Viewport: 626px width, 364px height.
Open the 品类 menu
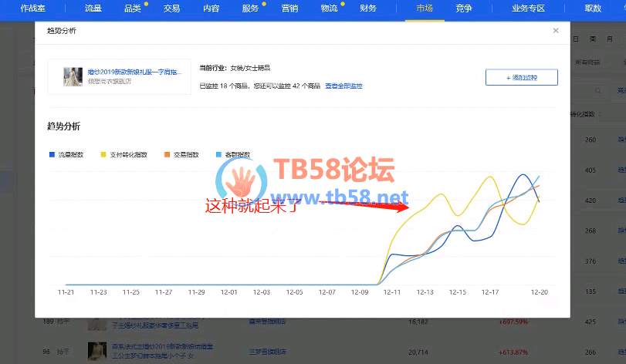tap(132, 8)
